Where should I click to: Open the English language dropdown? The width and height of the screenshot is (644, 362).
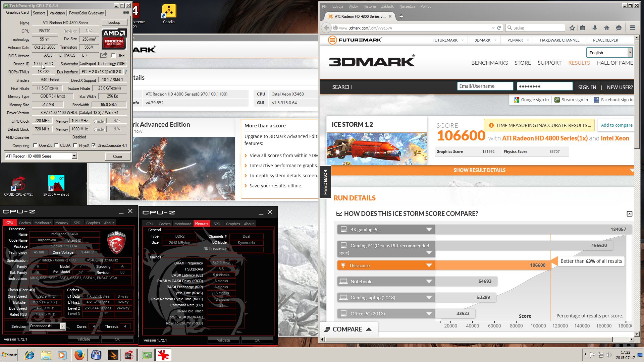(609, 53)
